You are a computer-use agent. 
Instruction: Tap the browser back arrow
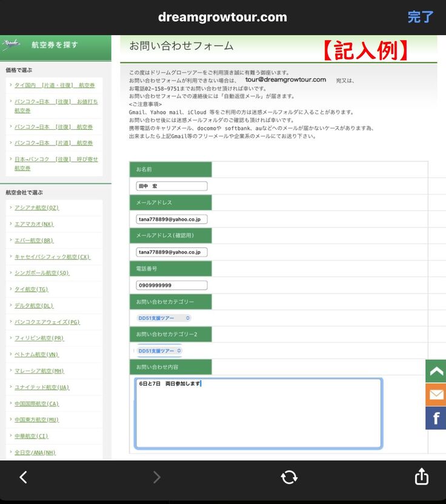23,477
